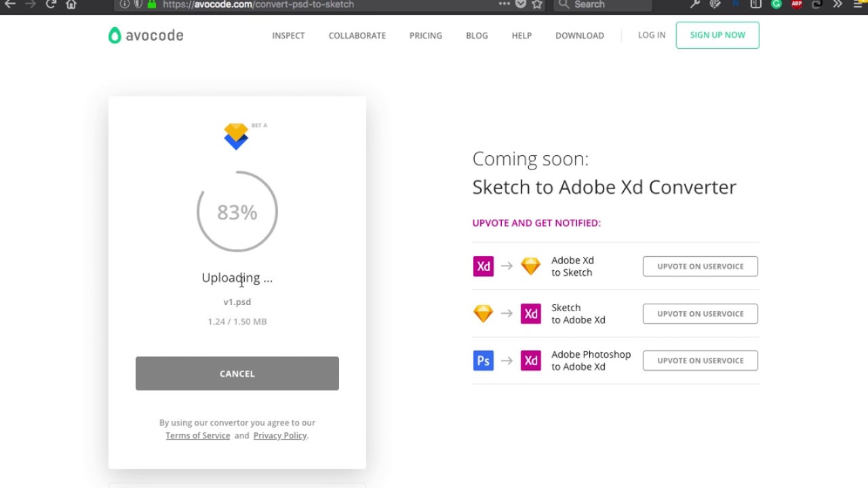Click the Sketch to Adobe Xd Converter heading
This screenshot has height=488, width=868.
tap(604, 187)
